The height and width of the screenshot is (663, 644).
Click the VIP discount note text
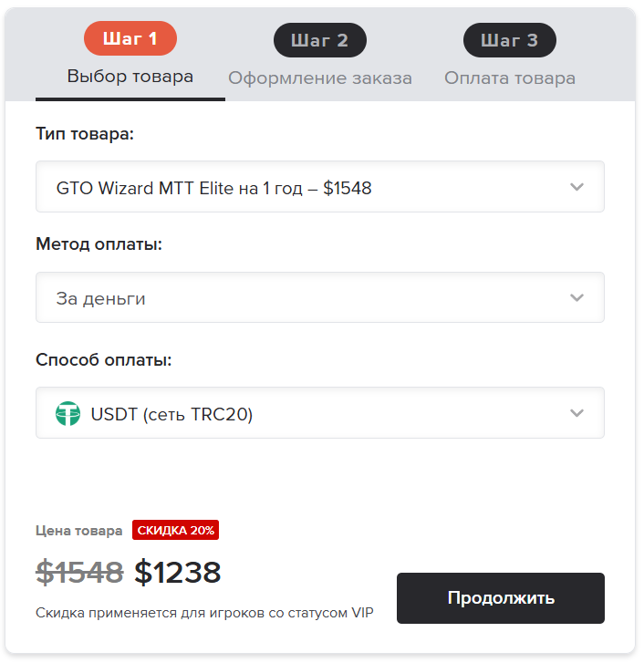(204, 612)
